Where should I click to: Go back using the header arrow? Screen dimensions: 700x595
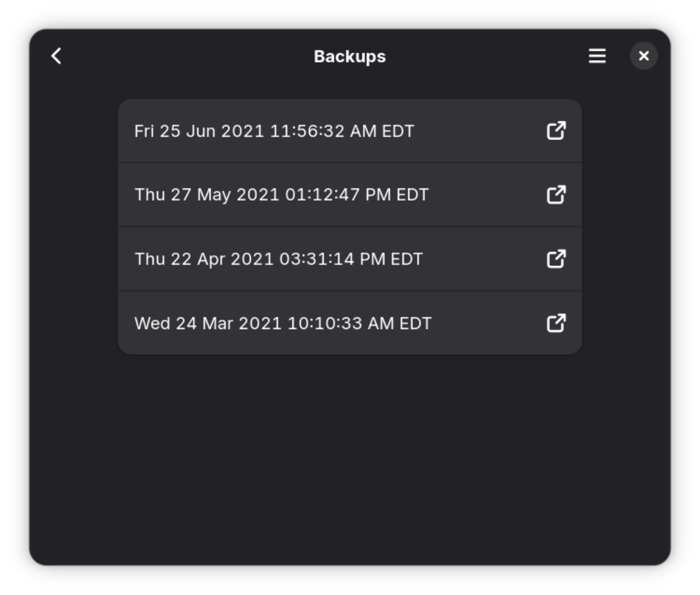tap(57, 56)
